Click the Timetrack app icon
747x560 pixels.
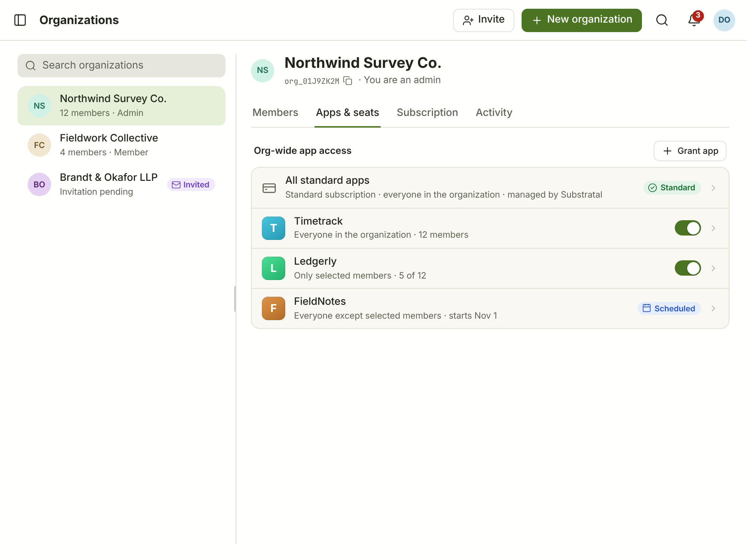point(274,228)
